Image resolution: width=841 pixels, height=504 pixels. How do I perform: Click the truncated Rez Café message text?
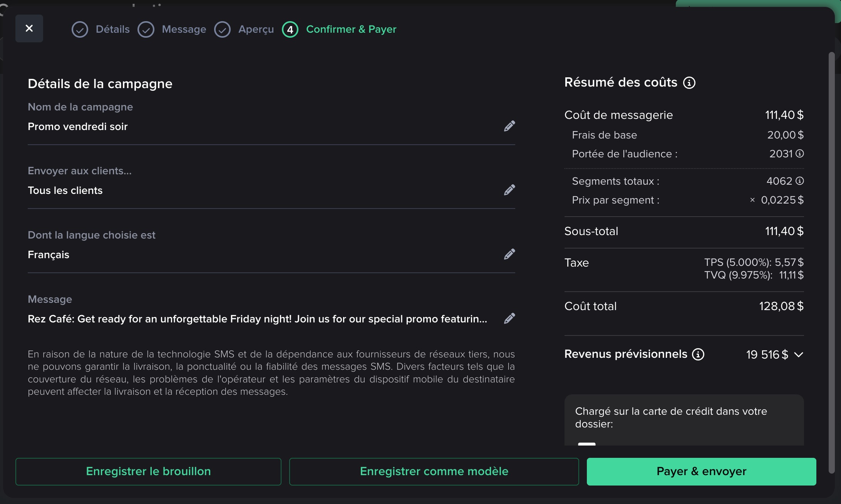click(x=257, y=319)
